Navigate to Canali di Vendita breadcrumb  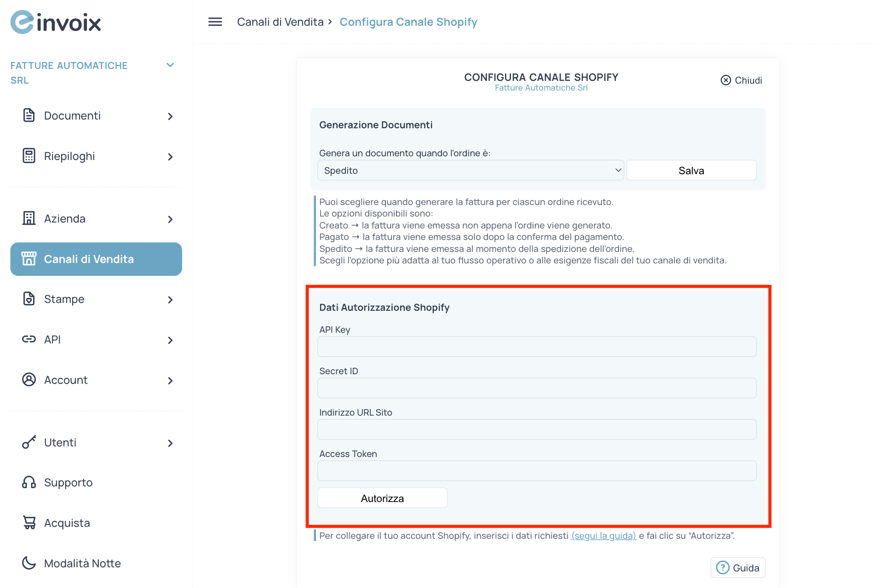click(x=280, y=22)
